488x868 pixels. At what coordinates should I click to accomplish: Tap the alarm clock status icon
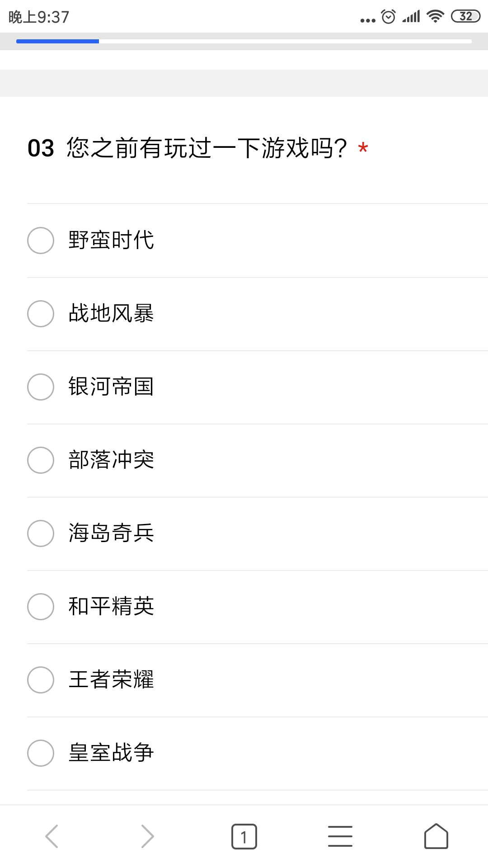(x=389, y=17)
